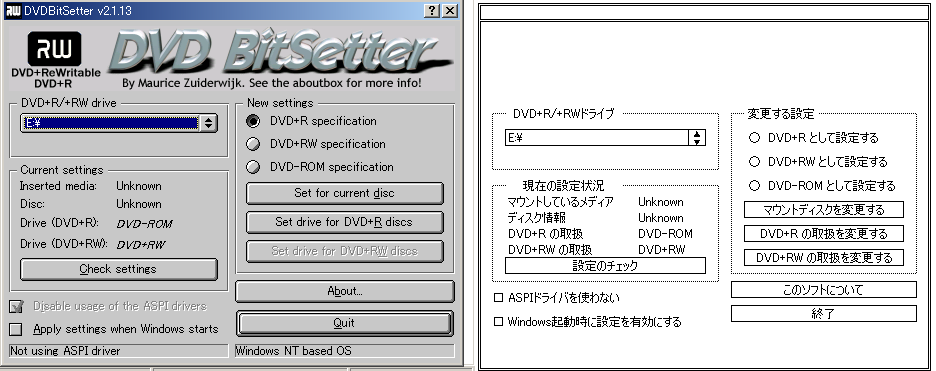The height and width of the screenshot is (371, 936).
Task: Click the Check settings button
Action: tap(119, 269)
